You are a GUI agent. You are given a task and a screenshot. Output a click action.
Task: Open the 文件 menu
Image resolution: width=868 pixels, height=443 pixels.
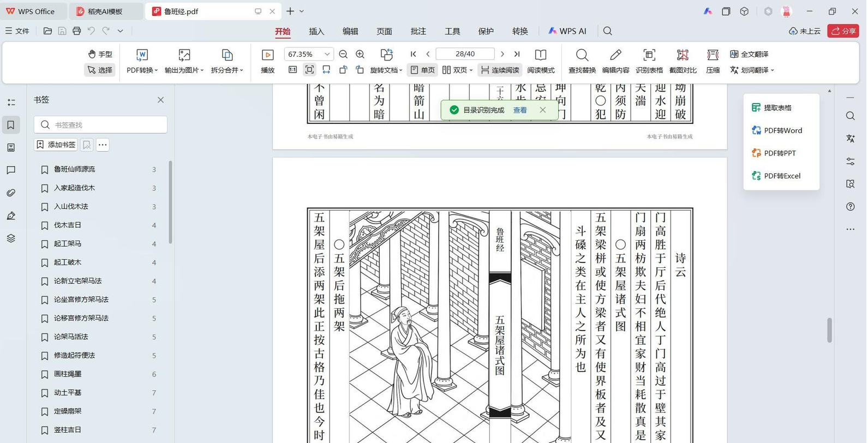click(x=17, y=31)
